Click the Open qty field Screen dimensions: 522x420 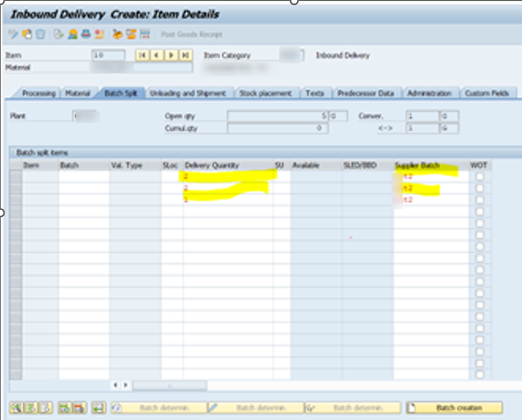tap(278, 116)
